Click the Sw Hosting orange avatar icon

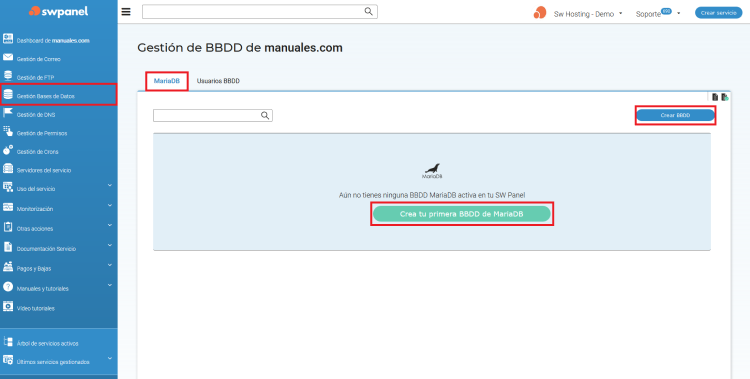tap(540, 13)
